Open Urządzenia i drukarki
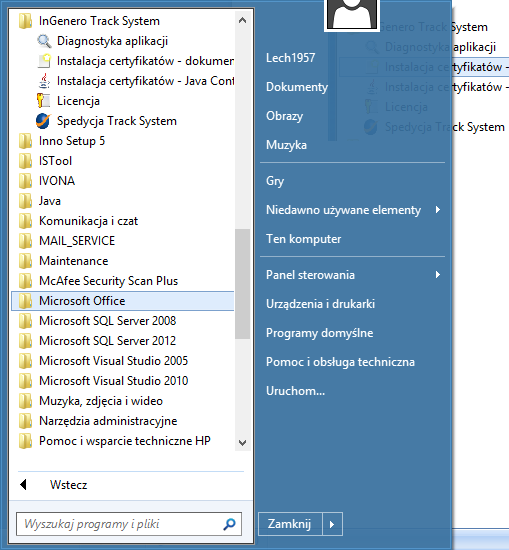The height and width of the screenshot is (550, 509). coord(320,304)
